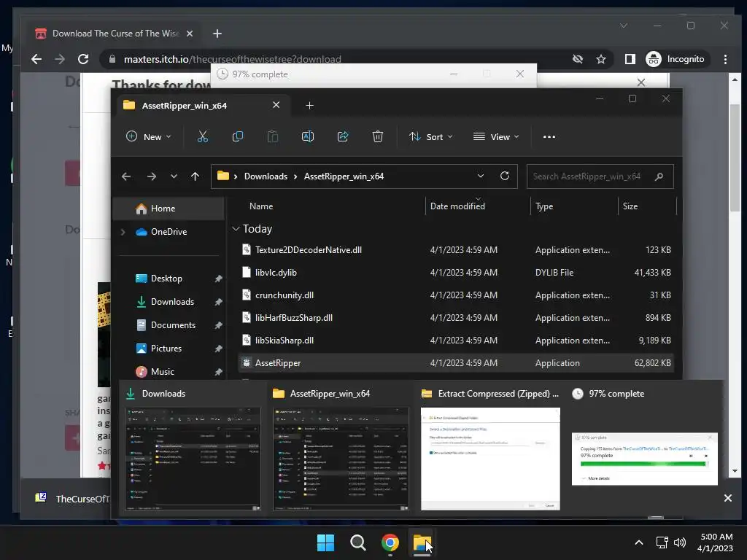Sort by the Date modified column header
747x560 pixels.
(x=457, y=206)
